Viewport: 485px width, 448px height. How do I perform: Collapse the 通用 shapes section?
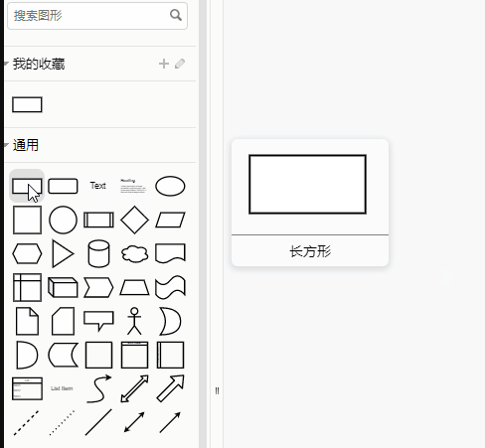pos(25,145)
